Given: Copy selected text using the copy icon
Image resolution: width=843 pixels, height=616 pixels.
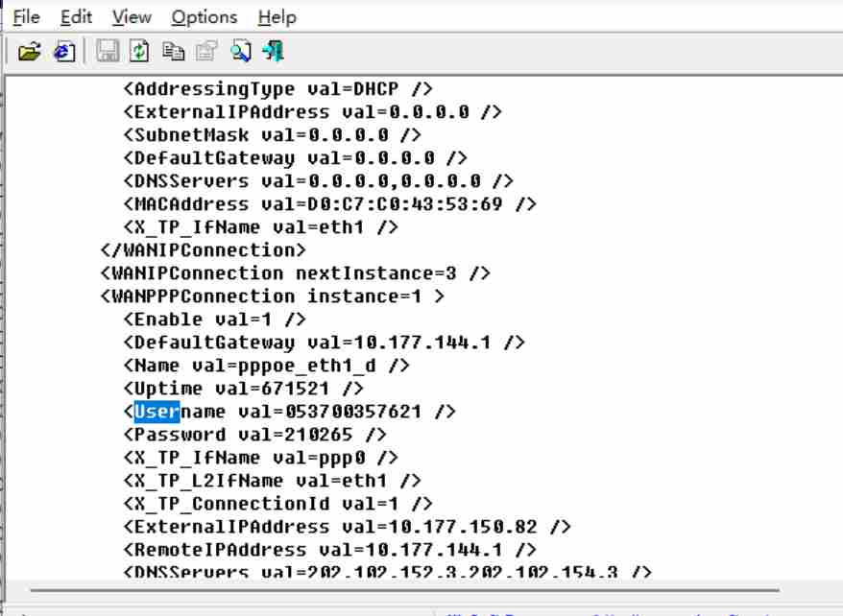Looking at the screenshot, I should click(173, 52).
